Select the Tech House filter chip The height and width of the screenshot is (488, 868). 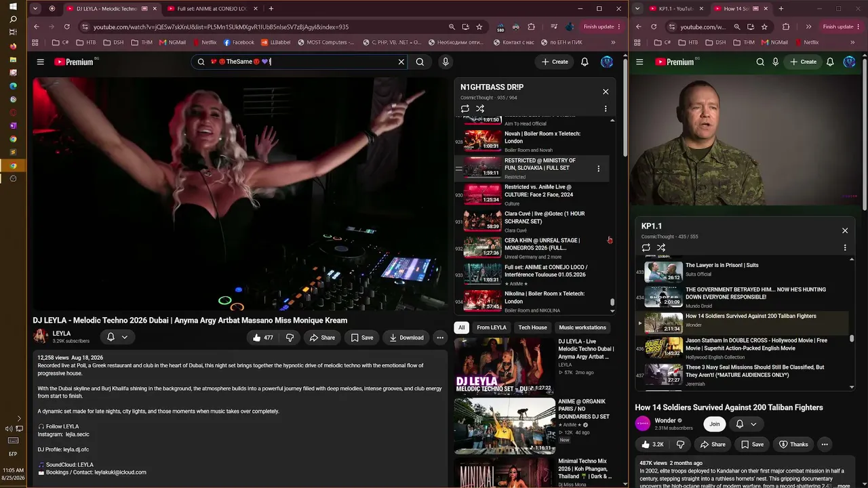click(532, 327)
